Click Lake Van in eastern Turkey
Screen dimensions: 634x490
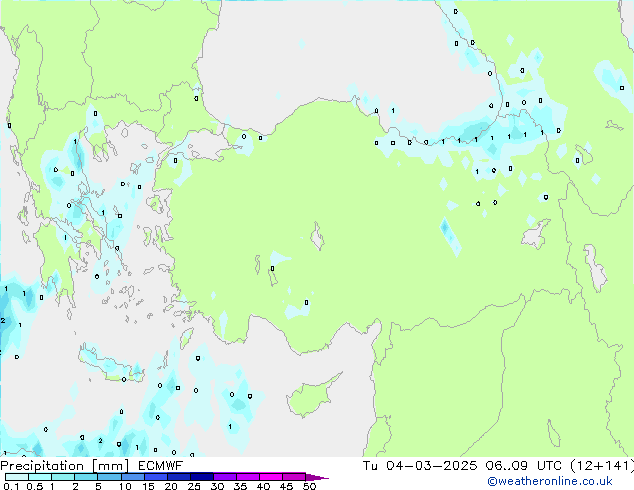point(536,235)
